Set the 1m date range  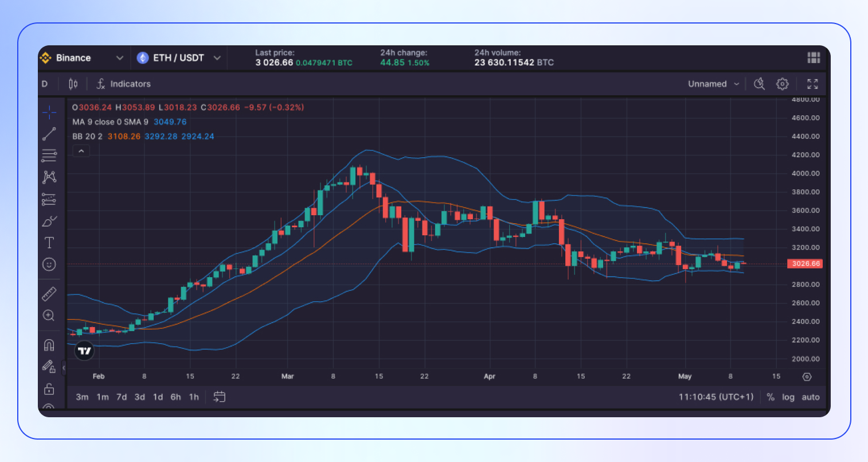[x=103, y=397]
